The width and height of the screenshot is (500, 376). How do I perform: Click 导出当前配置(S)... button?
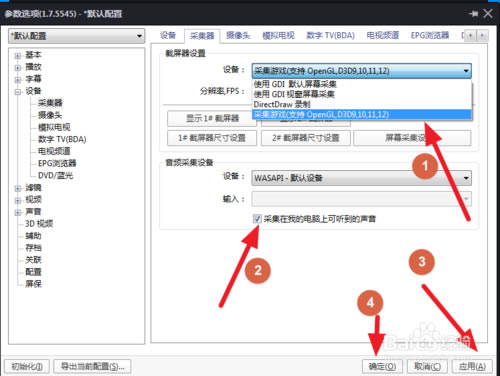click(x=92, y=366)
